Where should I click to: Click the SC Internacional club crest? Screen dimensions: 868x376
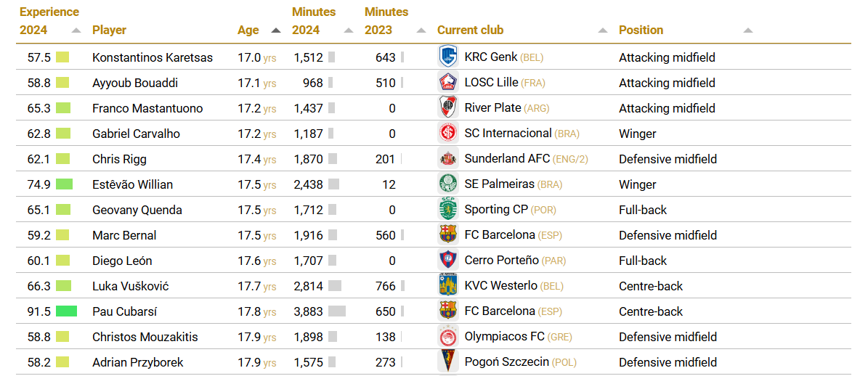pyautogui.click(x=448, y=133)
